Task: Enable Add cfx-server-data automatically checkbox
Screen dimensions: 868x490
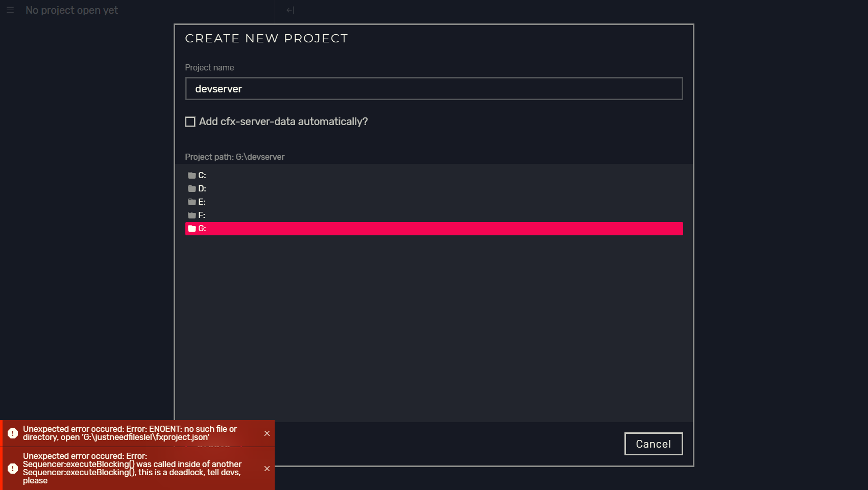Action: [x=190, y=121]
